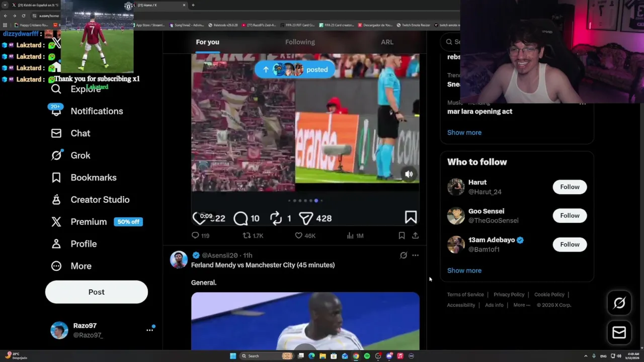This screenshot has height=362, width=644.
Task: Repost the tweet with 1.7K reposts
Action: (253, 235)
